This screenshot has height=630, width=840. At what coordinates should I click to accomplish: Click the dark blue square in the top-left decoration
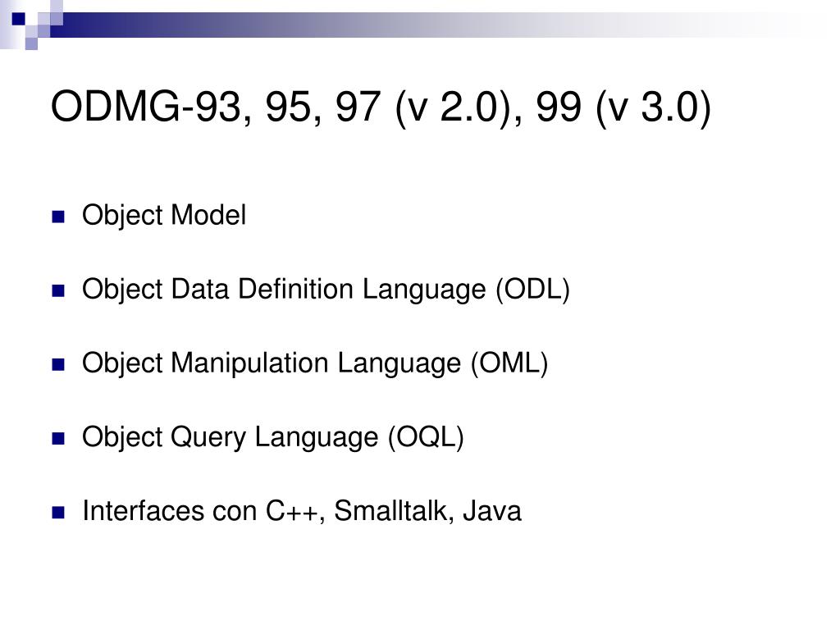pyautogui.click(x=18, y=19)
